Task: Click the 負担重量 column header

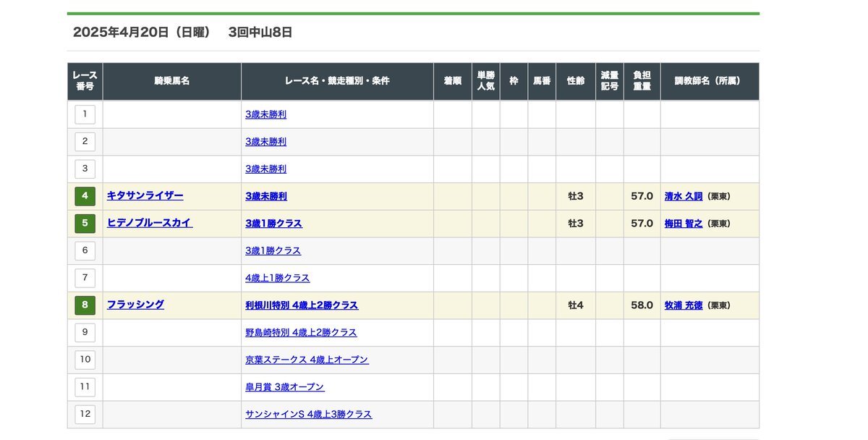Action: [642, 81]
